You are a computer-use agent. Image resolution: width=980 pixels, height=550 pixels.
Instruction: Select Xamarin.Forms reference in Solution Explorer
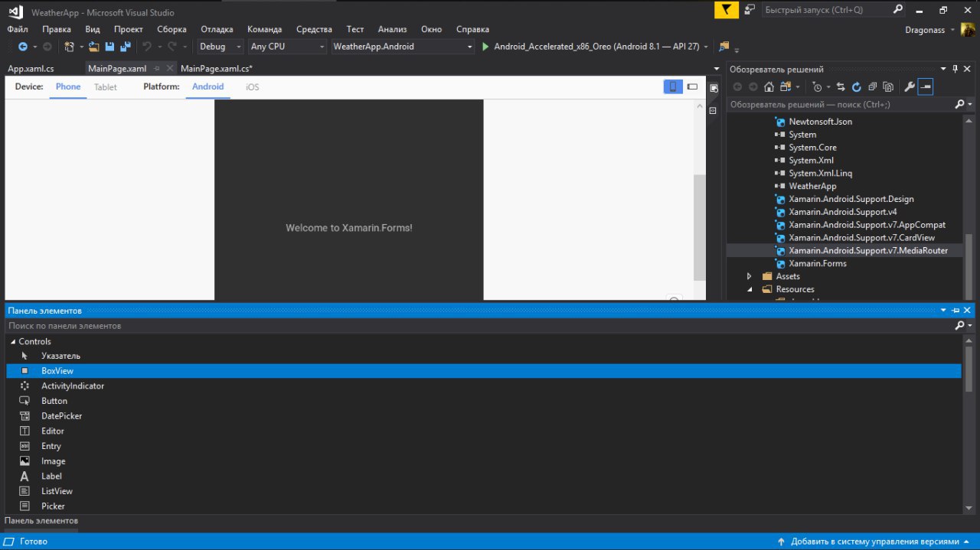pyautogui.click(x=818, y=263)
